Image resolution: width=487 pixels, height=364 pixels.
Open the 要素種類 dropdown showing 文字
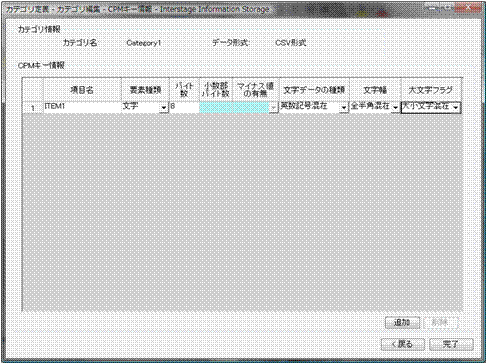click(145, 107)
